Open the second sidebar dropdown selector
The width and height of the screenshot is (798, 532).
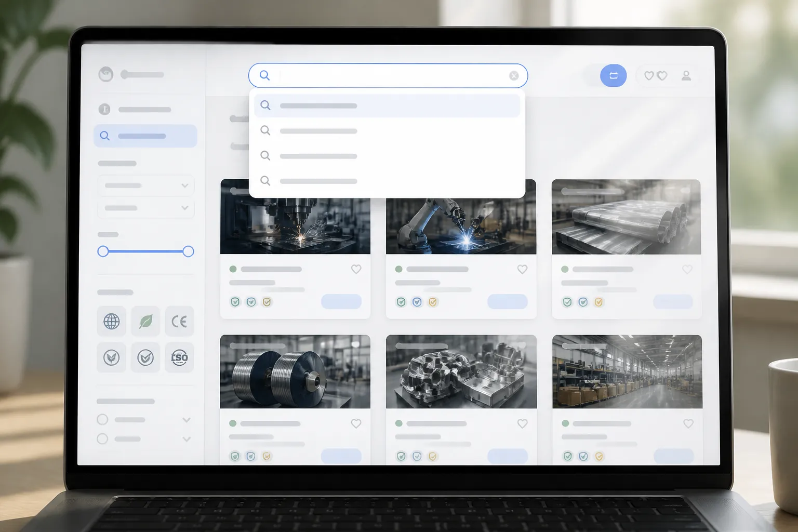click(146, 208)
